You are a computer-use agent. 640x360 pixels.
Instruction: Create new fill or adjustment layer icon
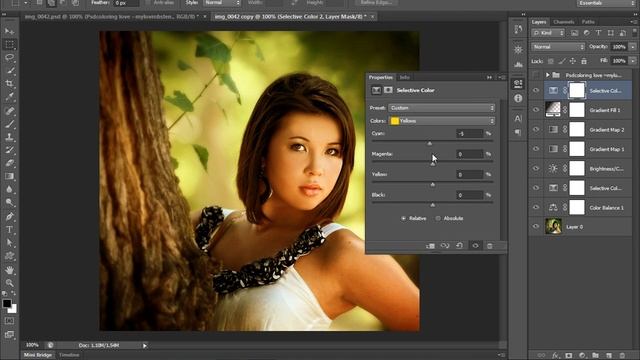click(582, 356)
